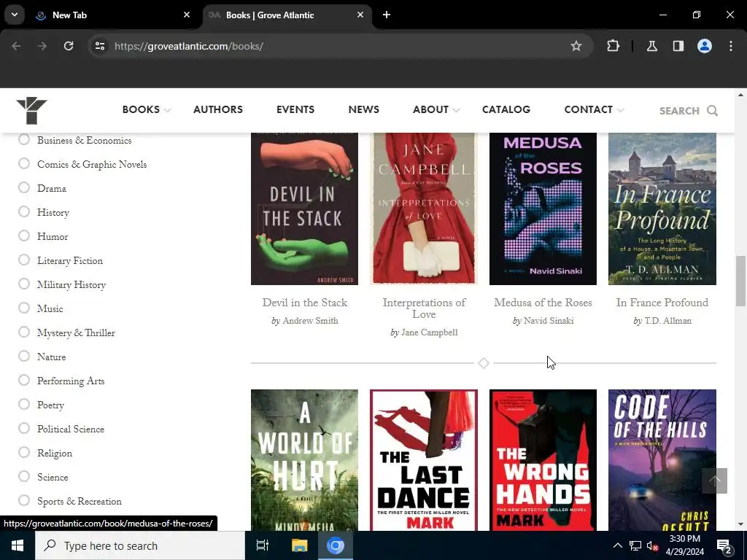747x560 pixels.
Task: Switch to the New Tab tab
Action: (113, 15)
